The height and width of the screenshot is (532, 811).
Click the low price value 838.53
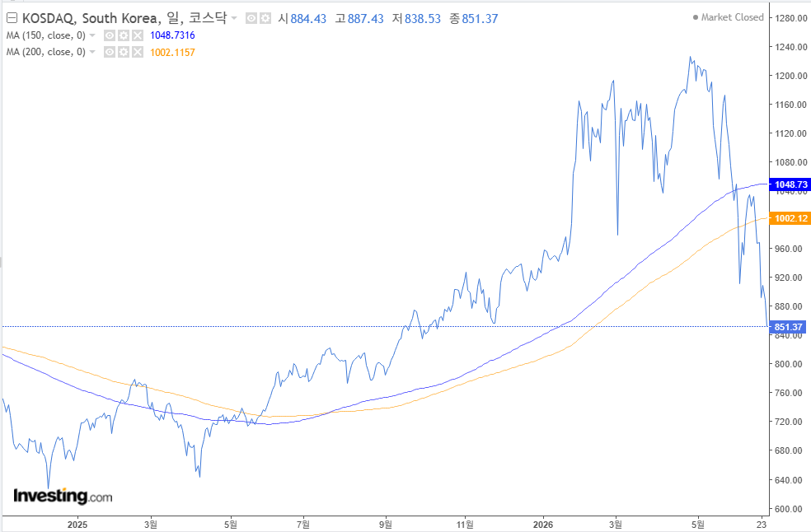coord(423,19)
